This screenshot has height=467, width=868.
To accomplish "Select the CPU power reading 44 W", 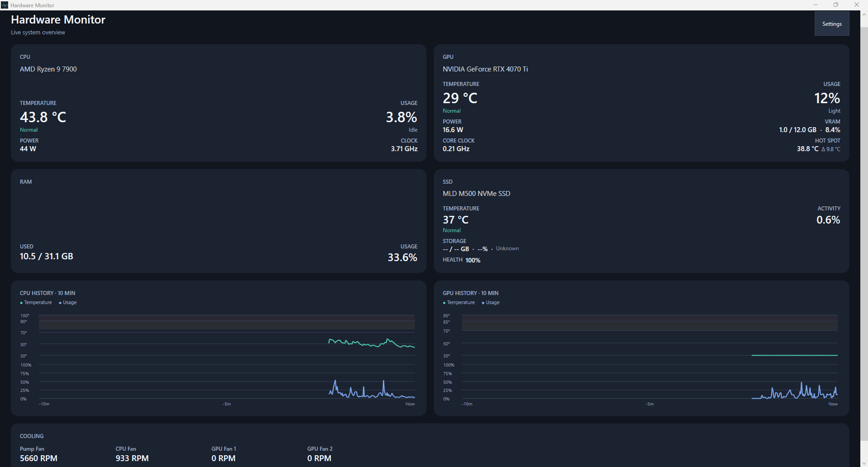I will click(28, 149).
